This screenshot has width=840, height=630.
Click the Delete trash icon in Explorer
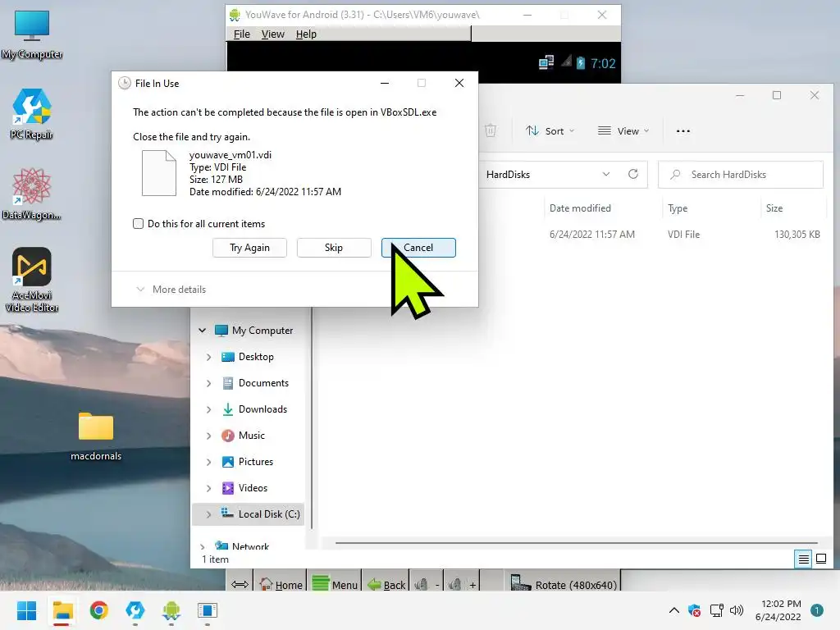click(x=491, y=130)
